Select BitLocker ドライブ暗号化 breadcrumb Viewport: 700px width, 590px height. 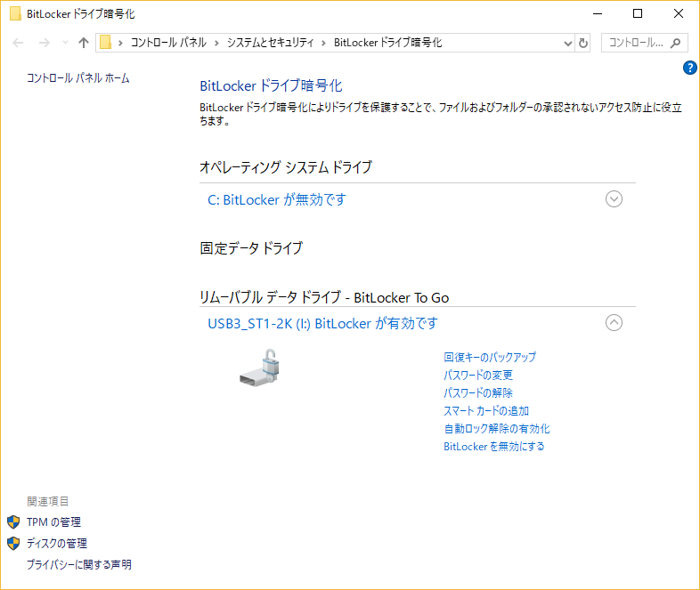pyautogui.click(x=388, y=43)
